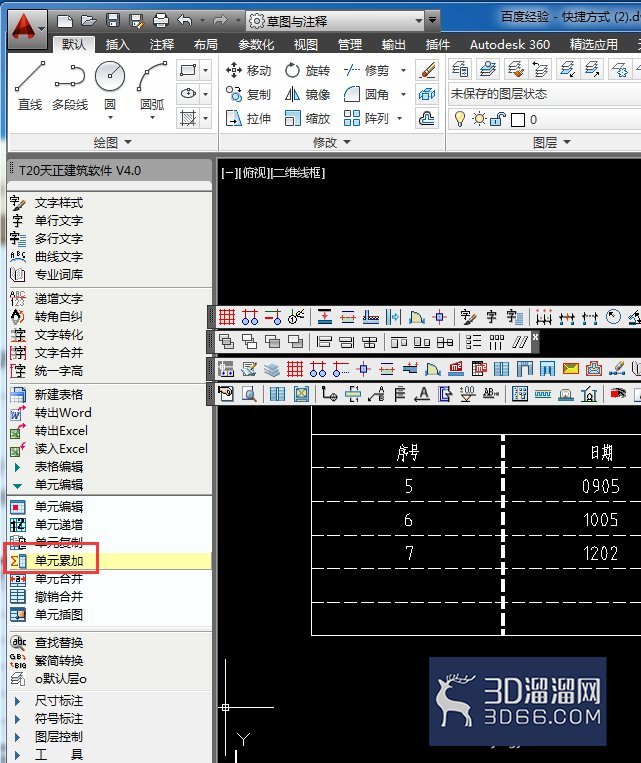
Task: Select the Polyline (多段线) tool
Action: pyautogui.click(x=70, y=85)
